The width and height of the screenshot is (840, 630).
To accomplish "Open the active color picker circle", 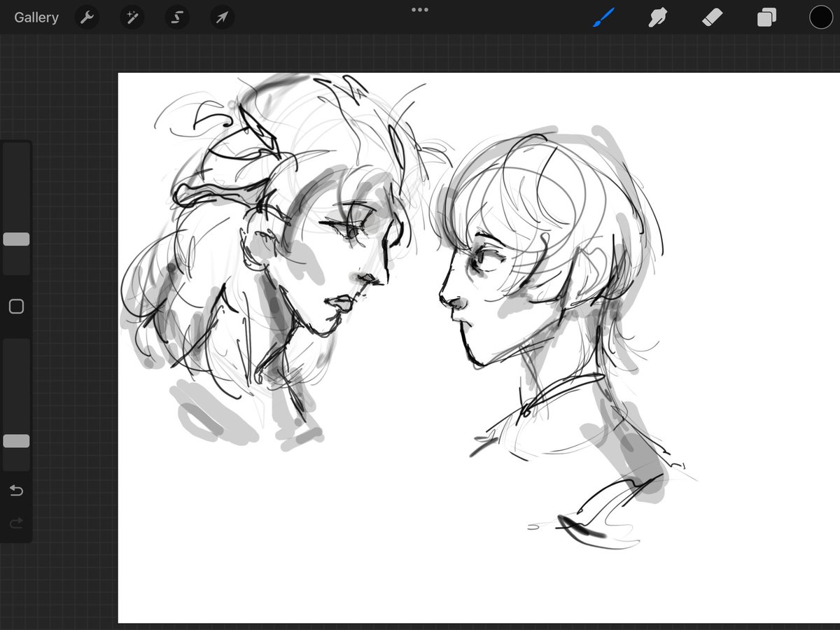I will [x=820, y=17].
